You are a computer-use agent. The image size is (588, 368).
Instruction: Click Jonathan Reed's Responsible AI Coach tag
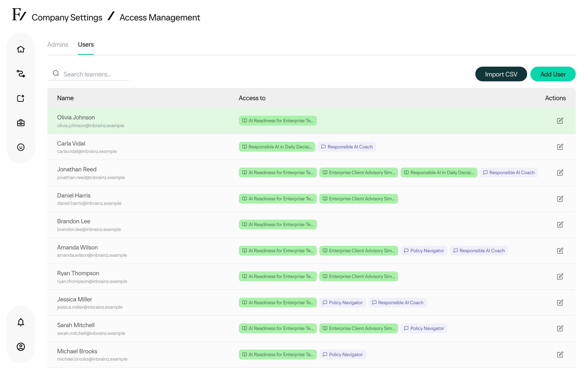509,173
